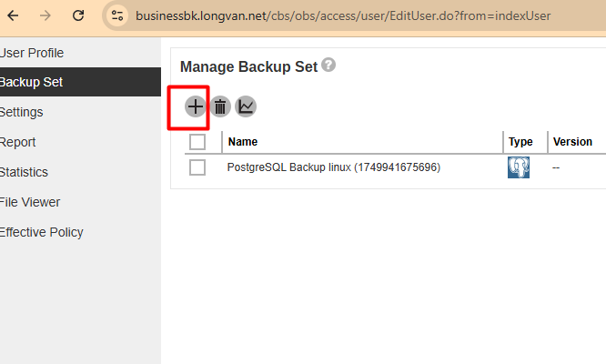This screenshot has height=364, width=606.
Task: Click the help question mark icon
Action: pyautogui.click(x=328, y=65)
